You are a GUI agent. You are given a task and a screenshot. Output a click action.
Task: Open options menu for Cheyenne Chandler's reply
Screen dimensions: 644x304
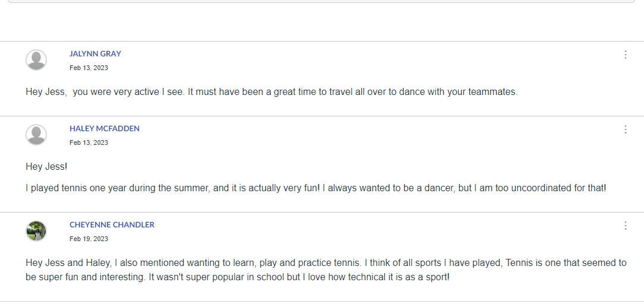625,226
